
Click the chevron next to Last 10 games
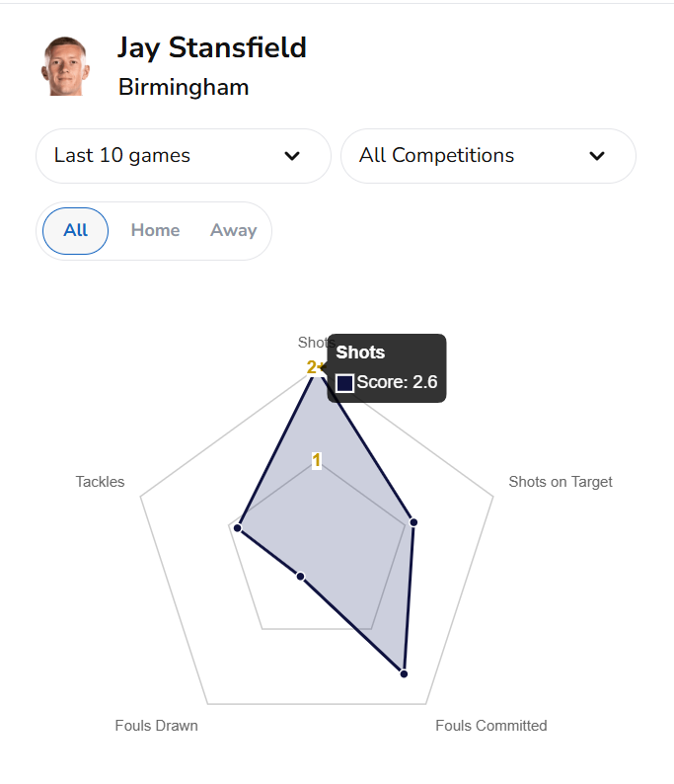tap(292, 156)
